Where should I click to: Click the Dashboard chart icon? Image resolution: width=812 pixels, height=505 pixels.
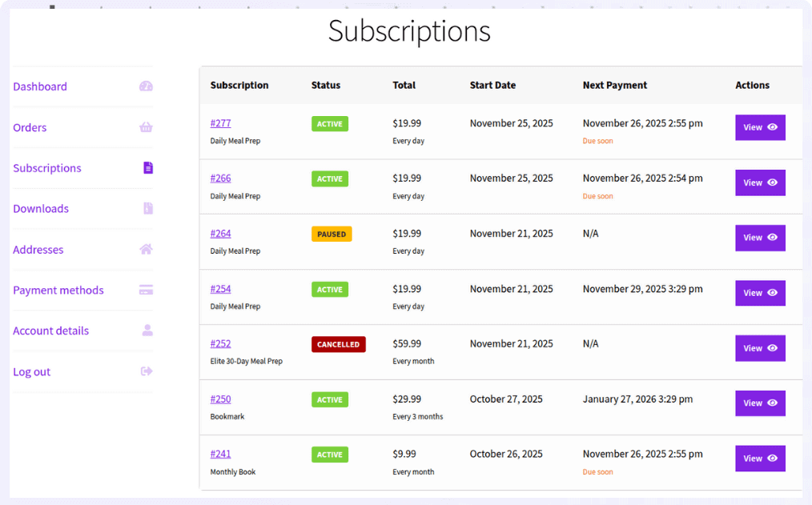click(146, 86)
